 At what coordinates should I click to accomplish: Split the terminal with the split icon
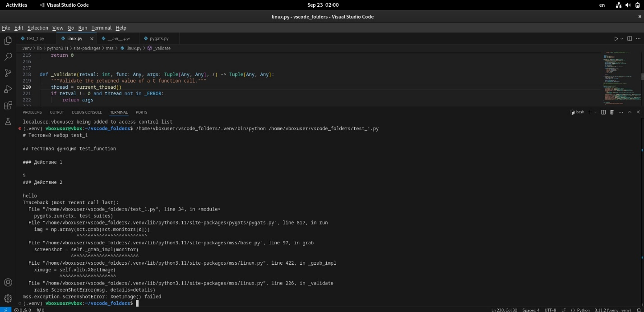[604, 112]
